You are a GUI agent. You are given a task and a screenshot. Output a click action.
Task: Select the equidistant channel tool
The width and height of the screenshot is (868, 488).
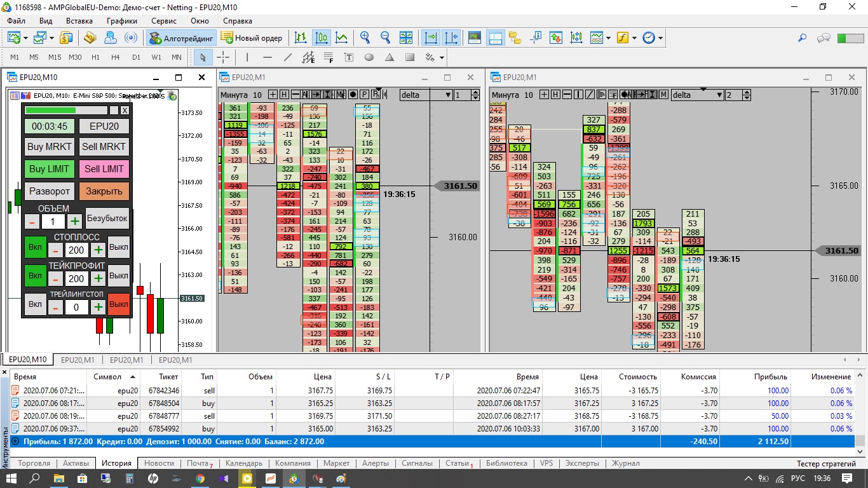(x=308, y=57)
